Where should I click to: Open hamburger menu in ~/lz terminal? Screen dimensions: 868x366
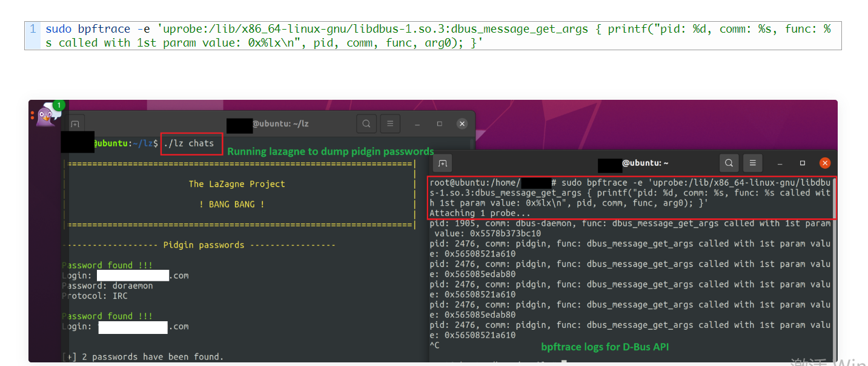pyautogui.click(x=390, y=124)
